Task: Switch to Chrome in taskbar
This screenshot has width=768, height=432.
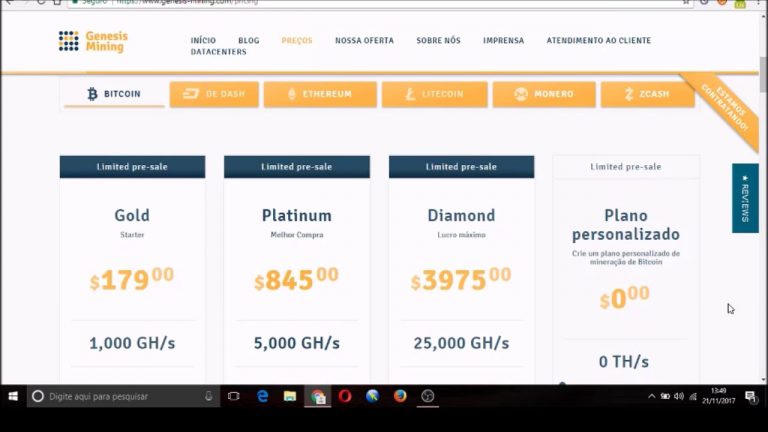Action: (317, 396)
